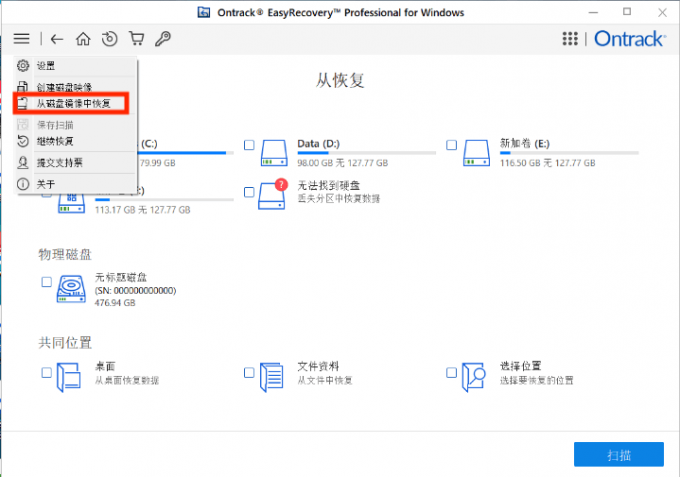Check the 无法找到硬盘 checkbox
680x477 pixels.
[x=249, y=192]
